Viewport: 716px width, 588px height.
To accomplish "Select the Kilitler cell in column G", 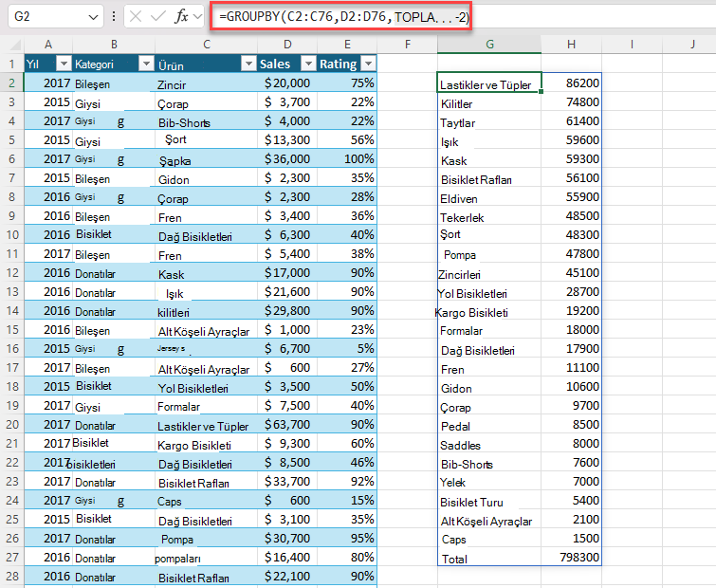I will [x=489, y=102].
